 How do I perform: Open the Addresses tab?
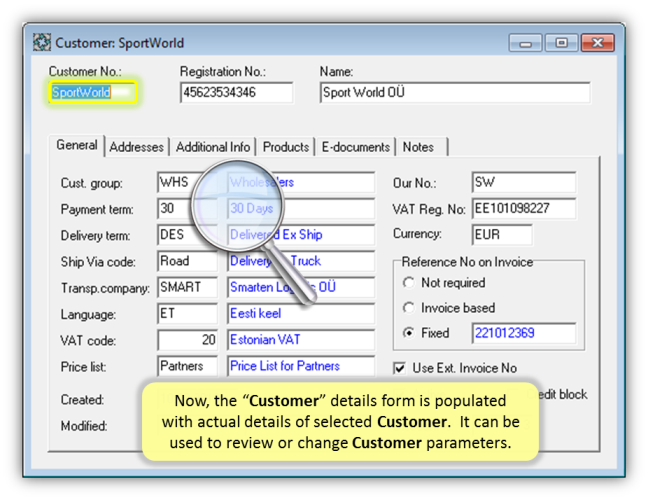(136, 147)
